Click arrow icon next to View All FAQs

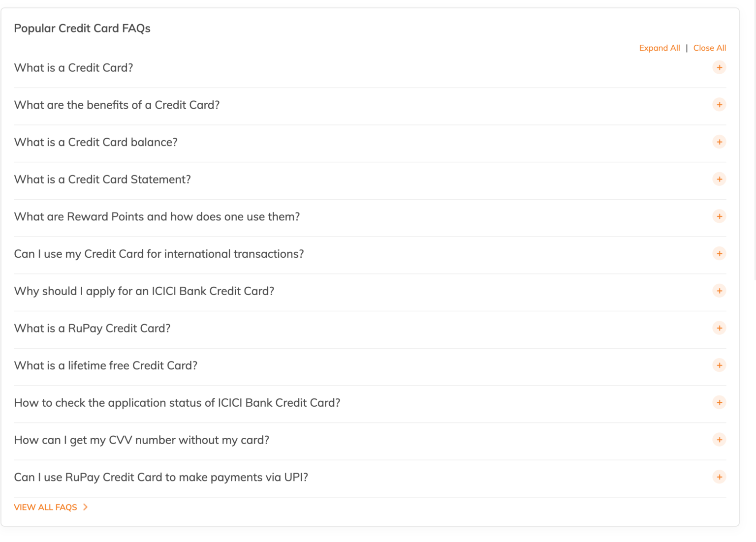[86, 507]
